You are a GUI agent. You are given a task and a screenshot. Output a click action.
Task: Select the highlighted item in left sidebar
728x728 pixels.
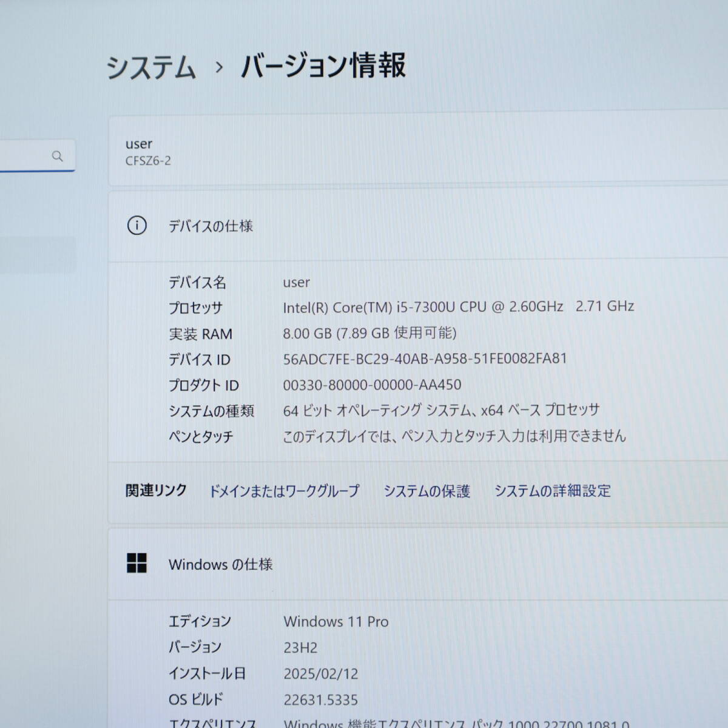(x=38, y=255)
